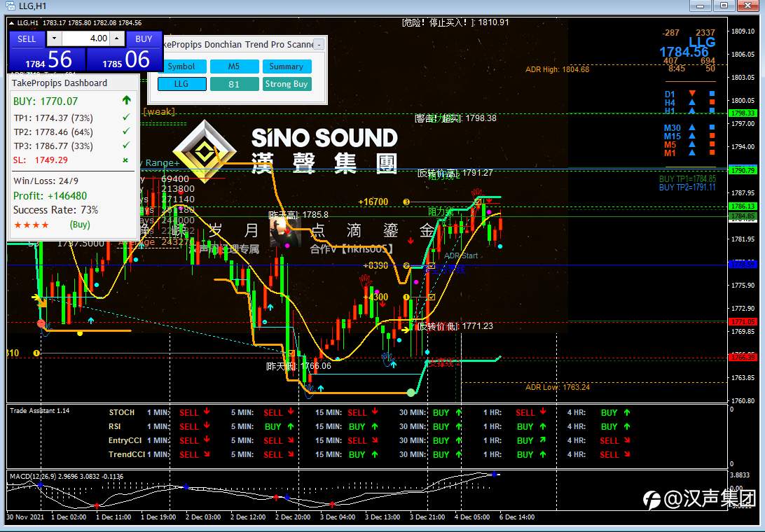Select the LLG symbol button in scanner
The width and height of the screenshot is (765, 532).
181,84
